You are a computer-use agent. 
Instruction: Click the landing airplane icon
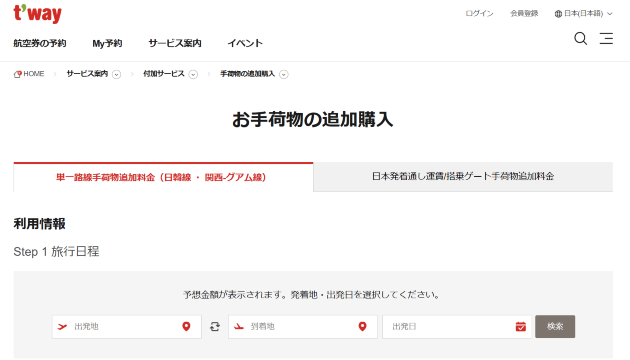point(239,327)
